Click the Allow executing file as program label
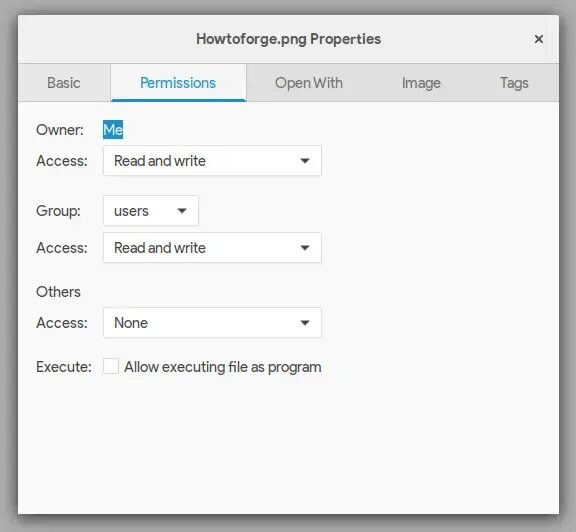 tap(223, 367)
